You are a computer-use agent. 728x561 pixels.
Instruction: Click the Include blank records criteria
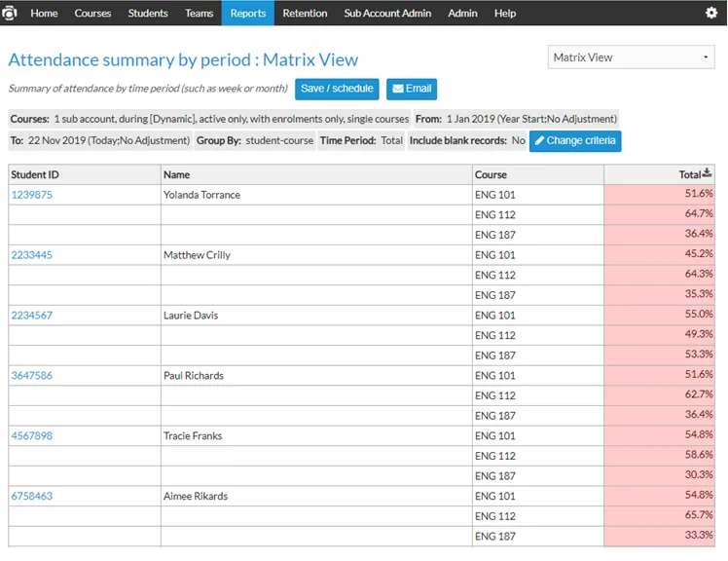point(467,140)
